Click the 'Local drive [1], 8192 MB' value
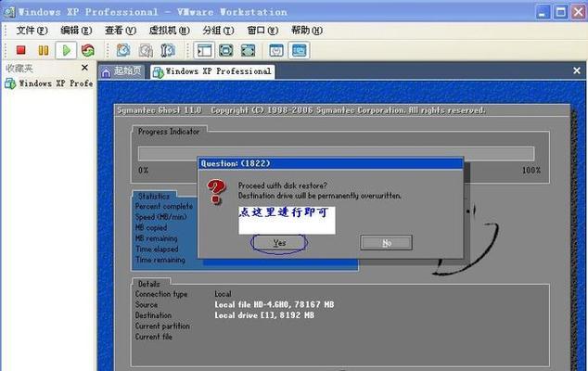 (264, 315)
